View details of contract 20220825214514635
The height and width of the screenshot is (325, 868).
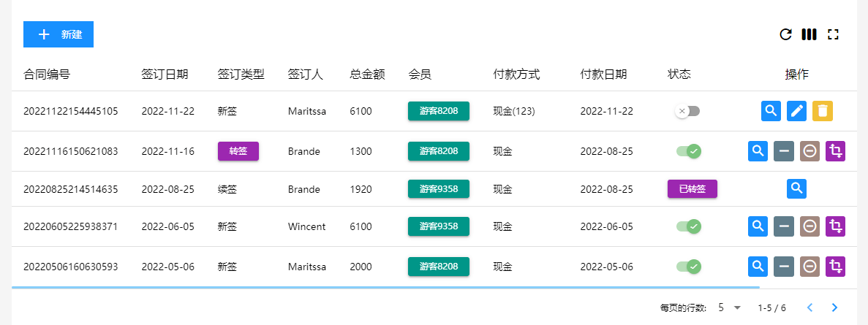point(796,188)
